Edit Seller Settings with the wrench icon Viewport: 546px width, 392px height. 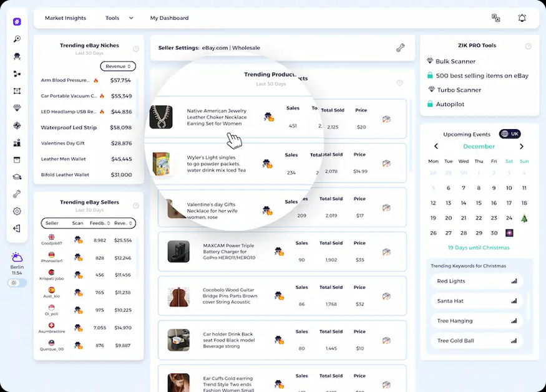(x=401, y=48)
